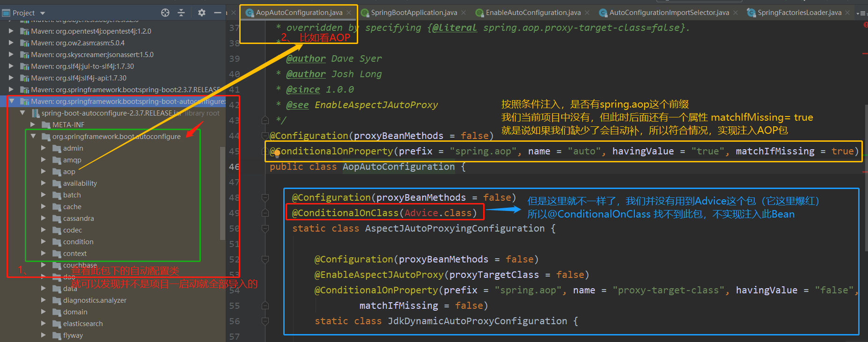Expand Maven slf4j-api 1.7.30 library

coord(11,78)
